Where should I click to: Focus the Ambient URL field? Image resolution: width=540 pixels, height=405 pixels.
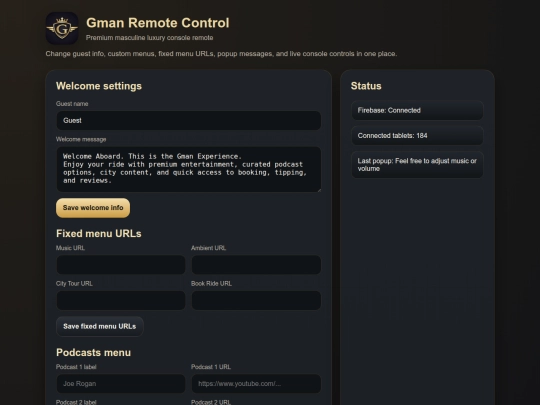[x=256, y=264]
